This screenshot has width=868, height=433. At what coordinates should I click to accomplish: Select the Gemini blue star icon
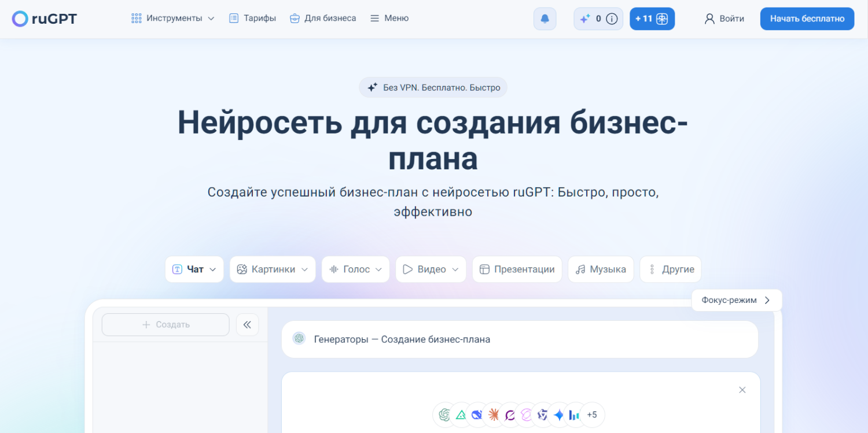(558, 415)
